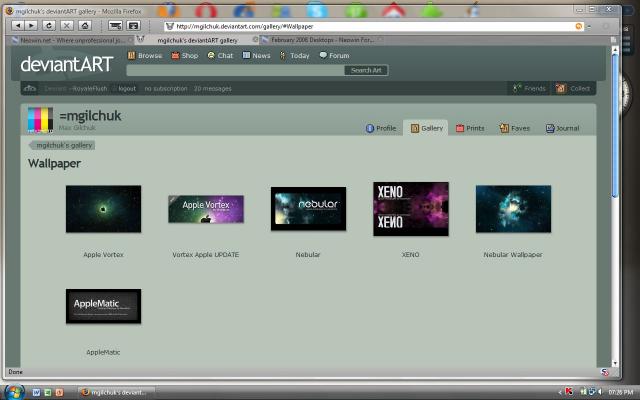
Task: Open the Browse menu on deviantART
Action: [145, 56]
